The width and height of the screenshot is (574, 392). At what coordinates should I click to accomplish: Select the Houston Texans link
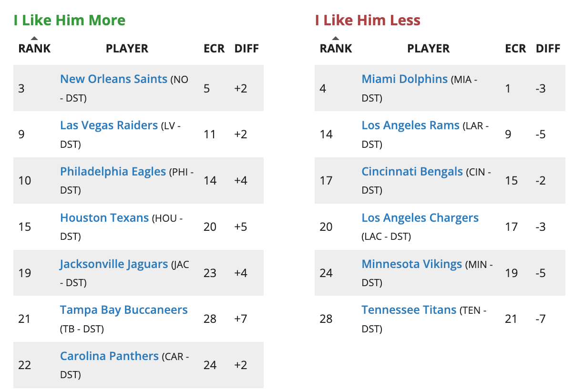pyautogui.click(x=104, y=218)
